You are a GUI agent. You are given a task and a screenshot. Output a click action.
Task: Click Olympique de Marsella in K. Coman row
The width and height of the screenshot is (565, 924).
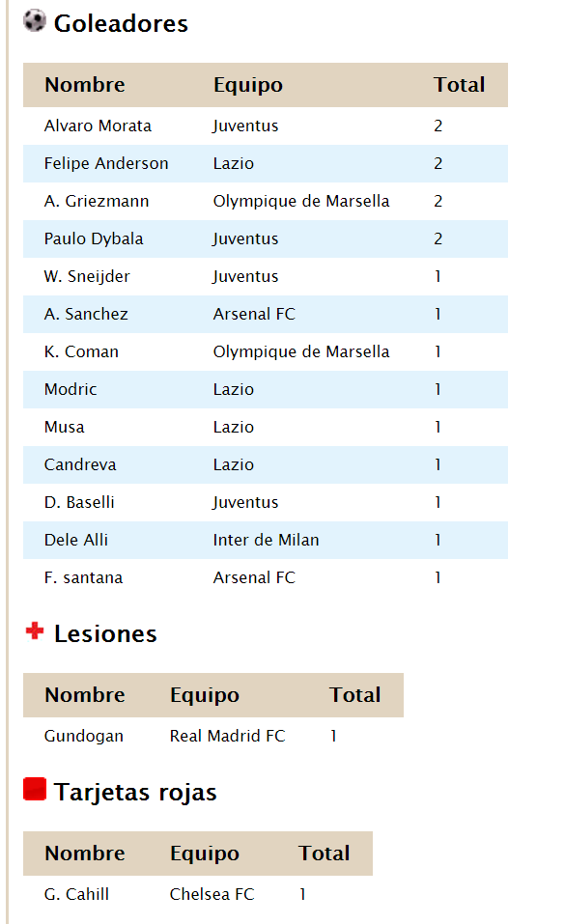(x=301, y=351)
